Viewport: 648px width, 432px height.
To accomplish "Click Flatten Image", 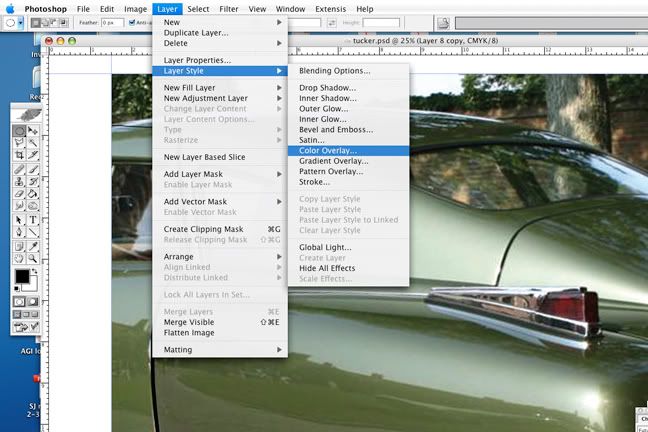I will click(x=220, y=332).
